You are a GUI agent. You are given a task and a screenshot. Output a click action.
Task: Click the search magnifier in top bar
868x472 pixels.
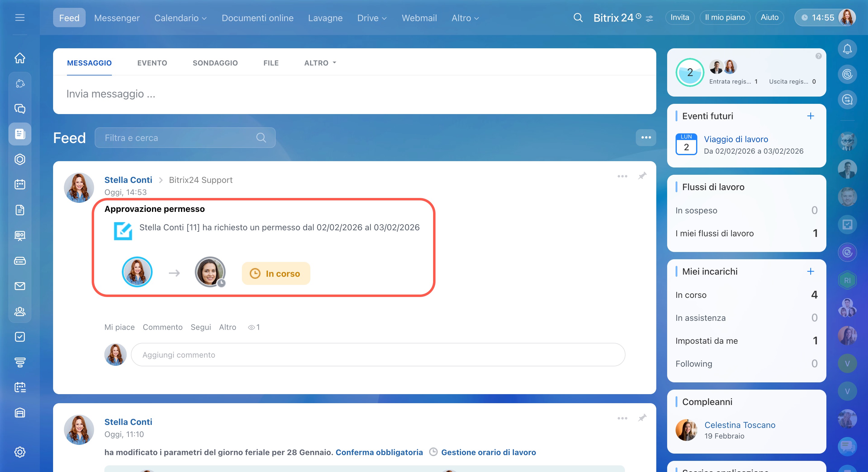578,18
